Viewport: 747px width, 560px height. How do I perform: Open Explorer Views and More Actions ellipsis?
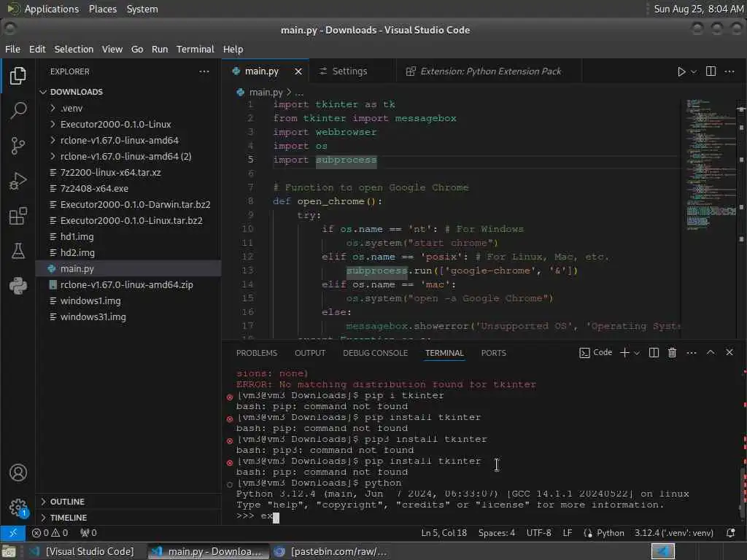tap(204, 71)
